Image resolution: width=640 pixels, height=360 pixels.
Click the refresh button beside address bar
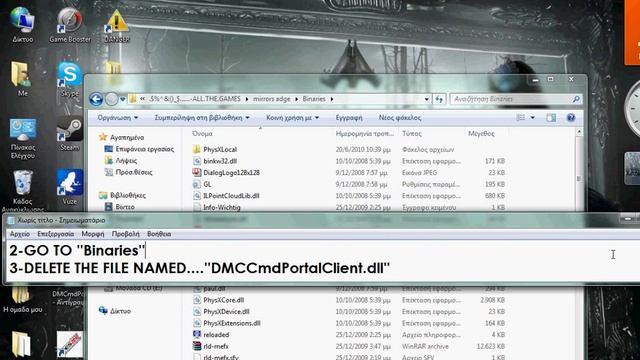pos(439,99)
